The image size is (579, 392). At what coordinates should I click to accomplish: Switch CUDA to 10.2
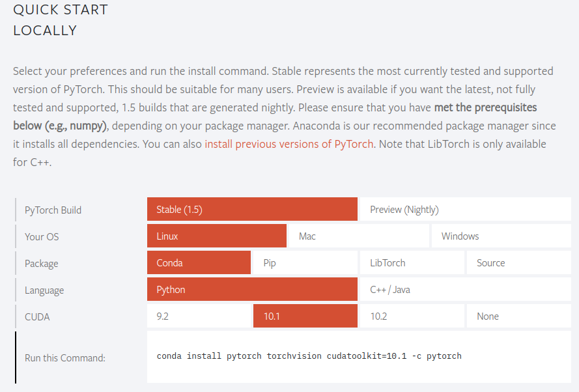click(412, 316)
